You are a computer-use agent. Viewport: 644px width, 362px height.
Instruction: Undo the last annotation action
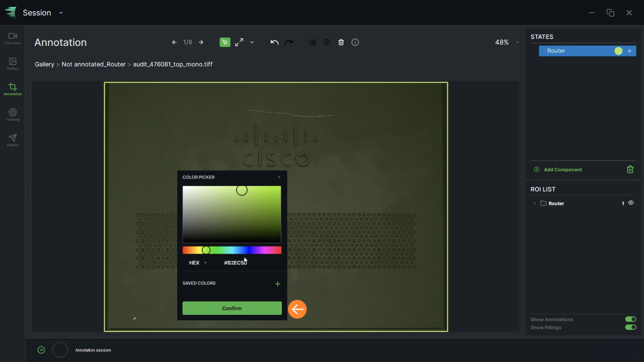[274, 43]
